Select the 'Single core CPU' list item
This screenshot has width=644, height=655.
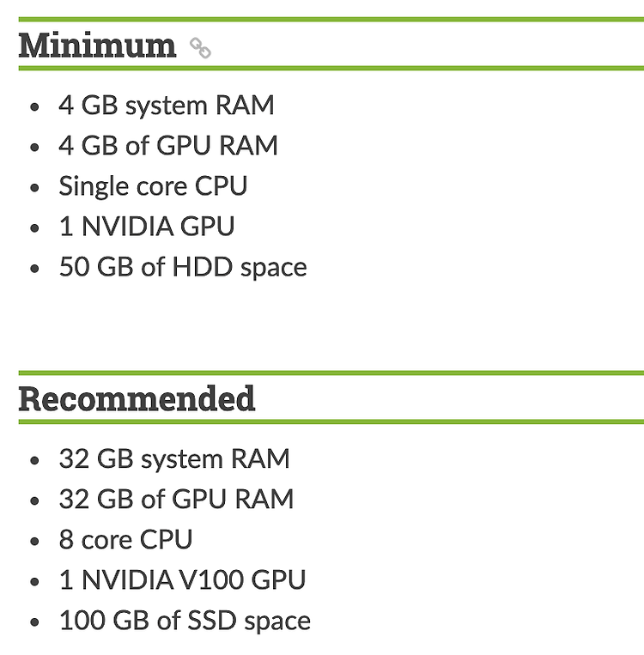pyautogui.click(x=153, y=186)
